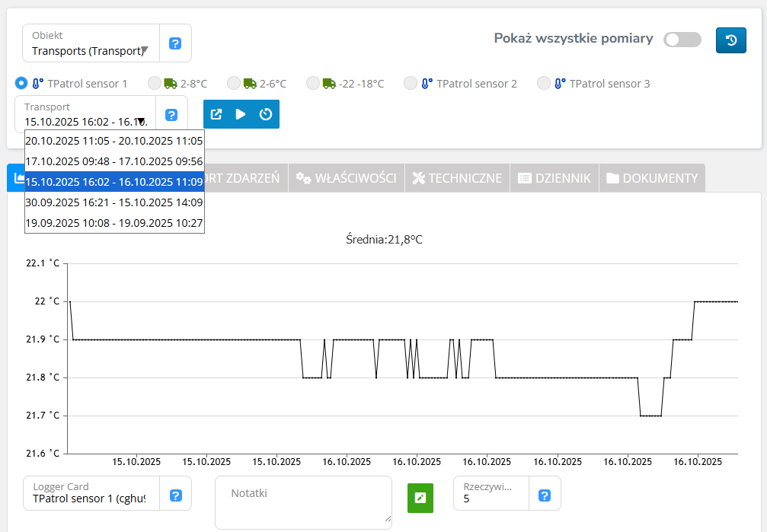Click into the Notatki text field

point(303,502)
